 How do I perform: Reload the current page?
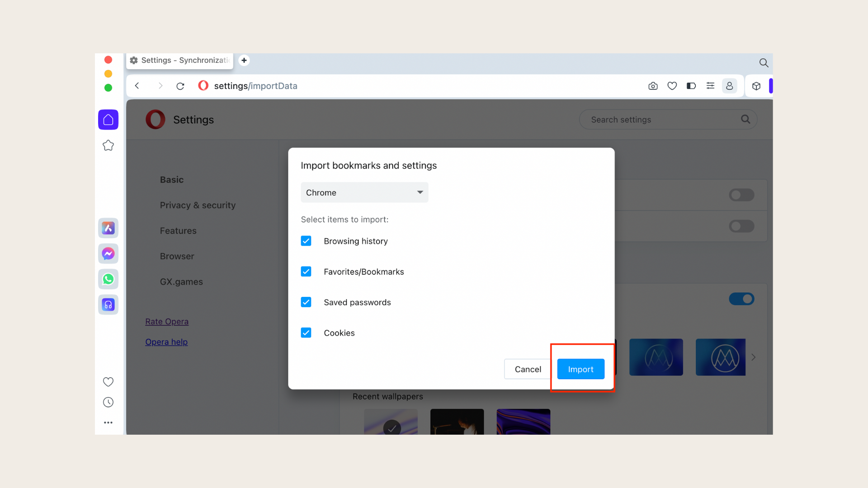pyautogui.click(x=180, y=86)
